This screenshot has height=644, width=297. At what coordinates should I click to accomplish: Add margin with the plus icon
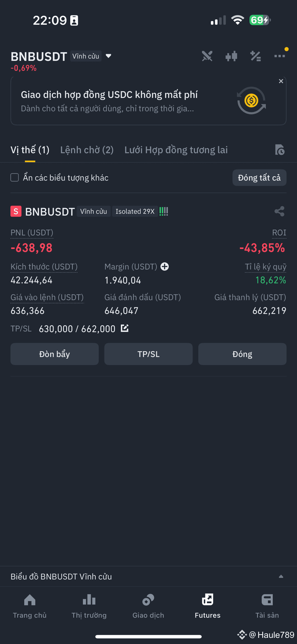[165, 267]
